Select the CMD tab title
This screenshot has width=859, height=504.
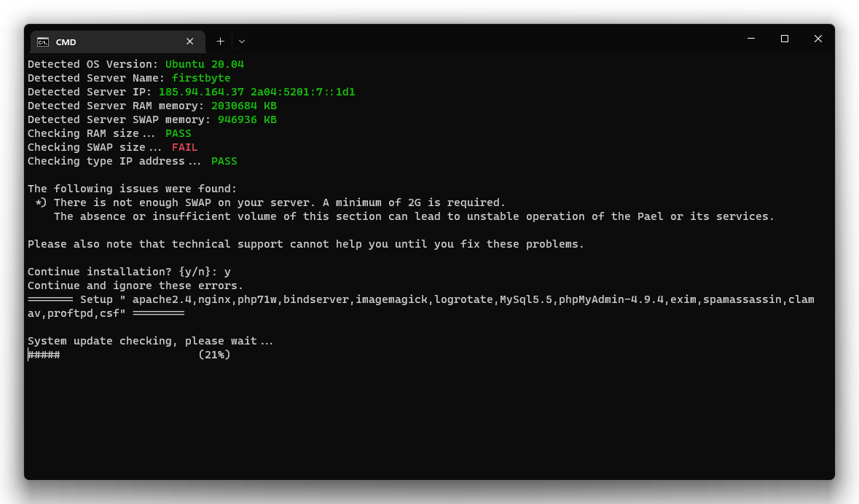click(x=66, y=42)
